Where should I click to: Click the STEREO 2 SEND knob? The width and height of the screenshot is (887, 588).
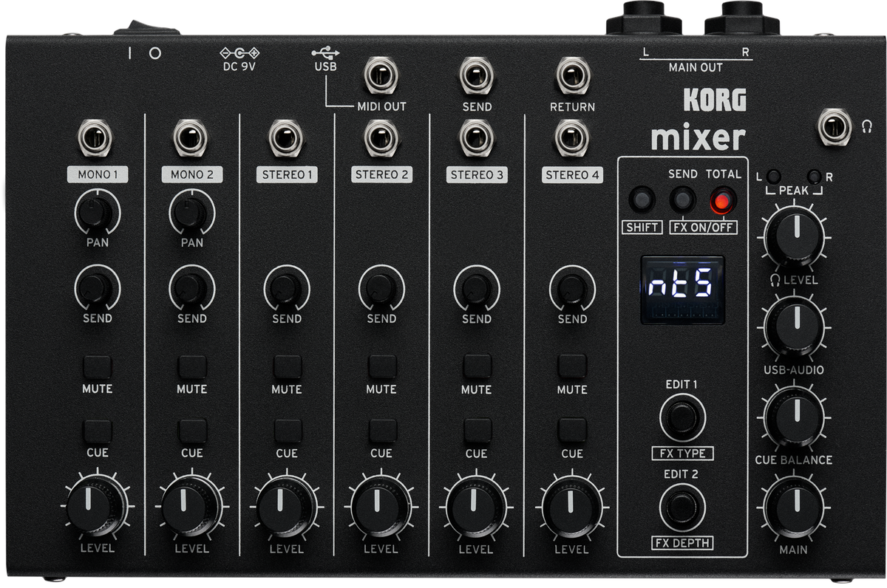pos(381,288)
